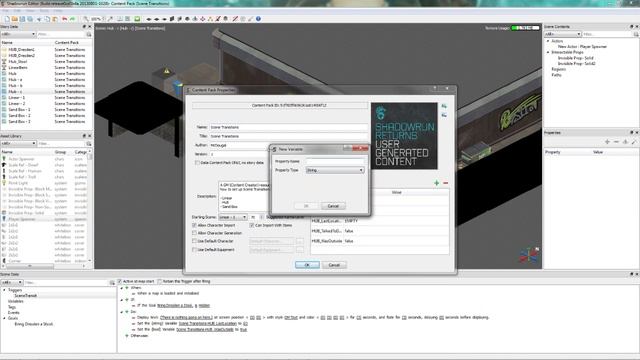Click the green Redo arrow icon

[x=73, y=19]
